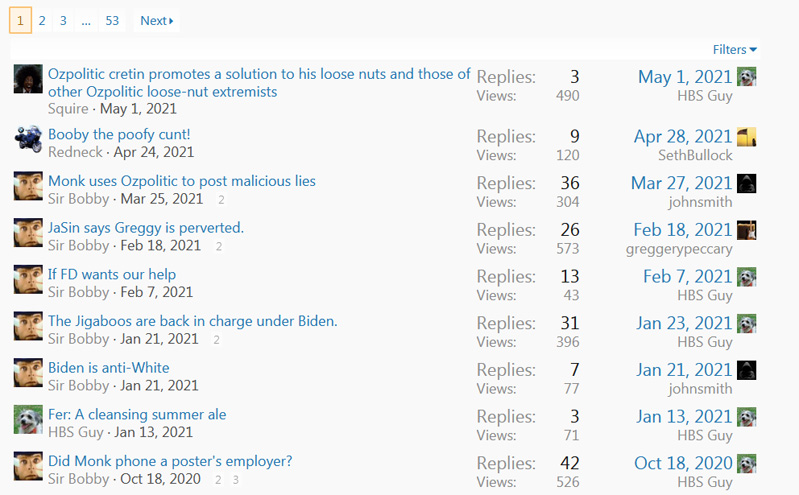Go to pagination page 3

pyautogui.click(x=63, y=20)
